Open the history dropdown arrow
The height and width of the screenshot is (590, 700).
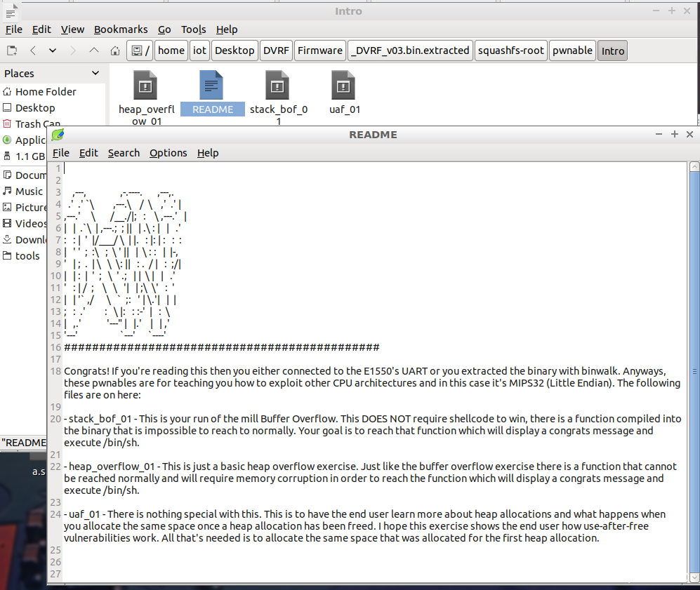point(53,51)
